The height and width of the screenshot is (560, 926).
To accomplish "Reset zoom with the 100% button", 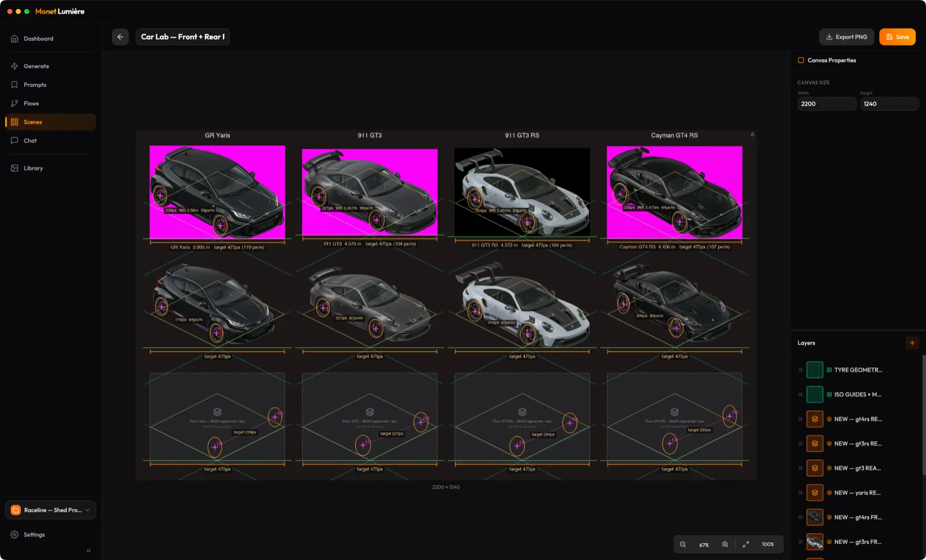I will click(x=768, y=544).
